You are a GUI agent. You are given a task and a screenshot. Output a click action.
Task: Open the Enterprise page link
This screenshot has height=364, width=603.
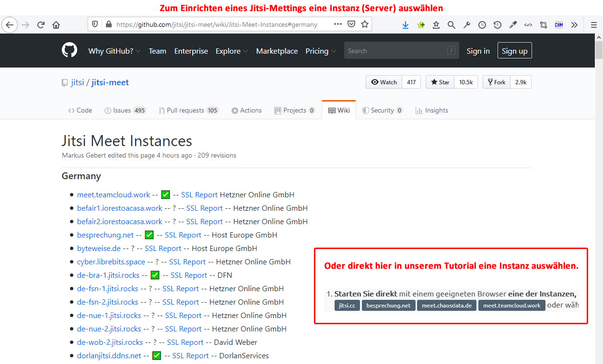click(x=191, y=51)
